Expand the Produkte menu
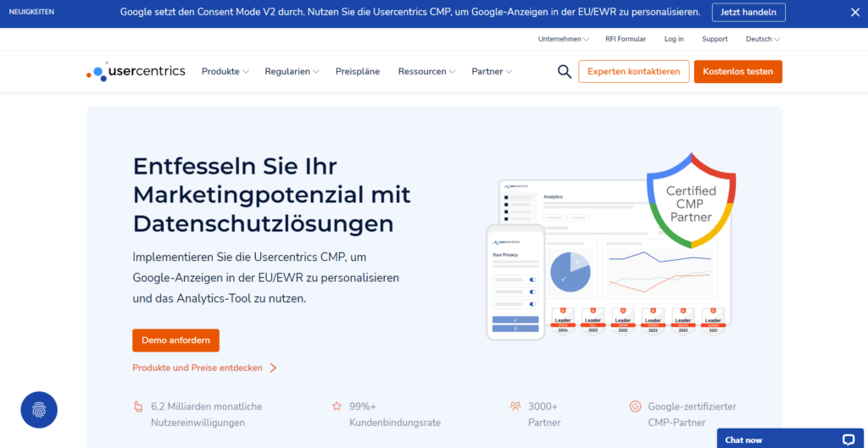This screenshot has width=868, height=448. (225, 71)
